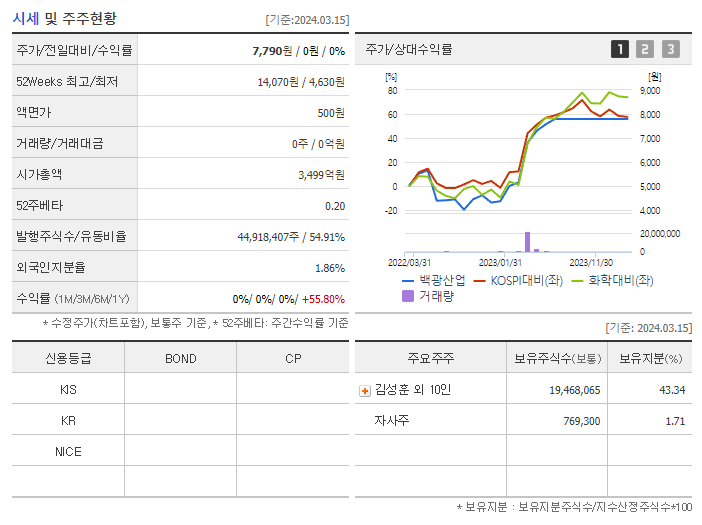Click the shares value 44,918,407주 / 54.91%

coord(291,237)
